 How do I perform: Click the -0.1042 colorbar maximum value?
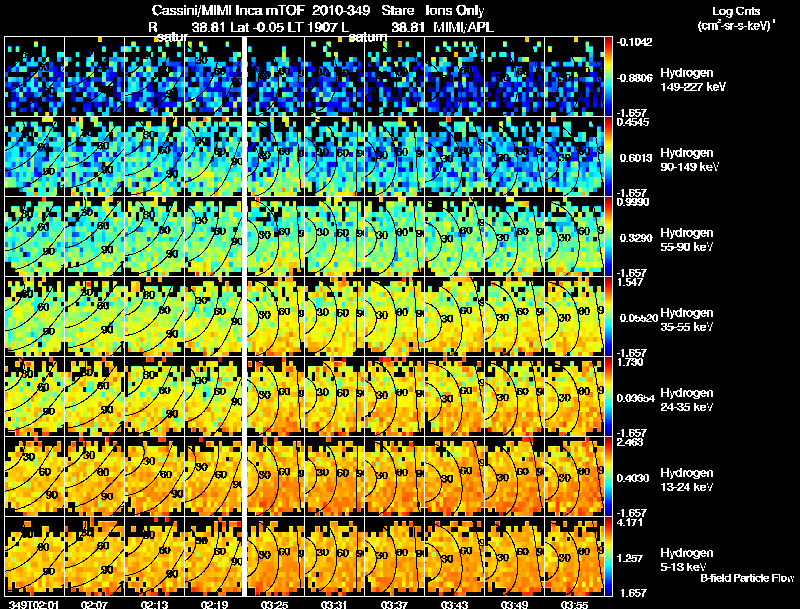click(x=634, y=42)
